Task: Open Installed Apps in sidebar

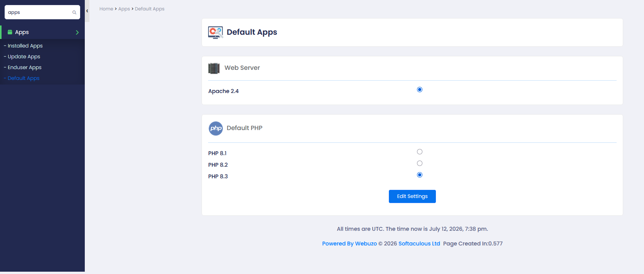Action: click(x=25, y=46)
